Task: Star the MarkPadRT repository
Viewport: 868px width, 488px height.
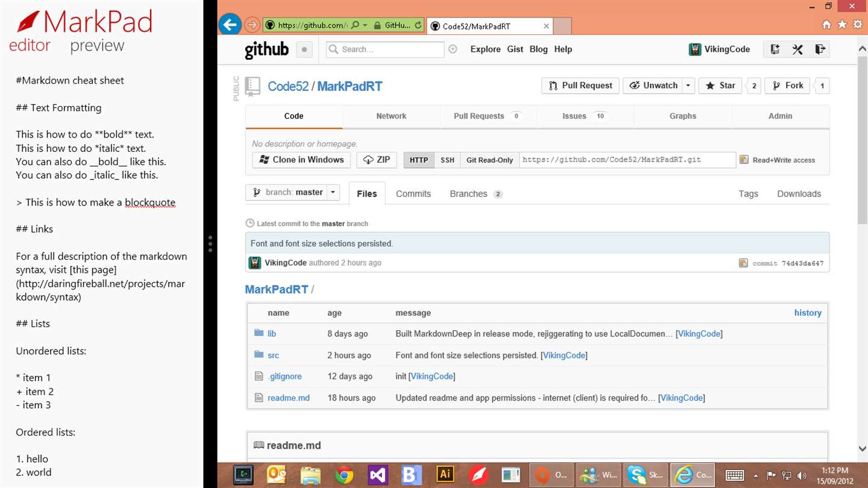Action: point(720,86)
